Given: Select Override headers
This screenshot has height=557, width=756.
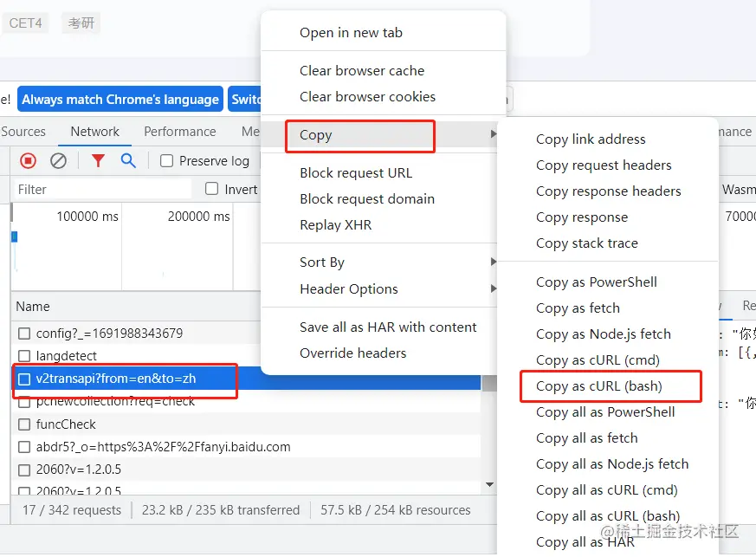Looking at the screenshot, I should click(353, 353).
